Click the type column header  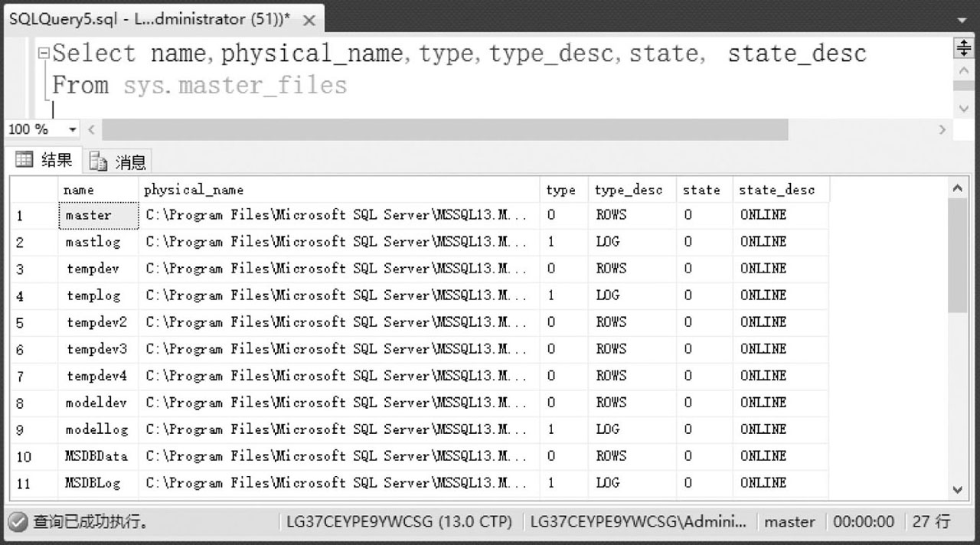(564, 190)
